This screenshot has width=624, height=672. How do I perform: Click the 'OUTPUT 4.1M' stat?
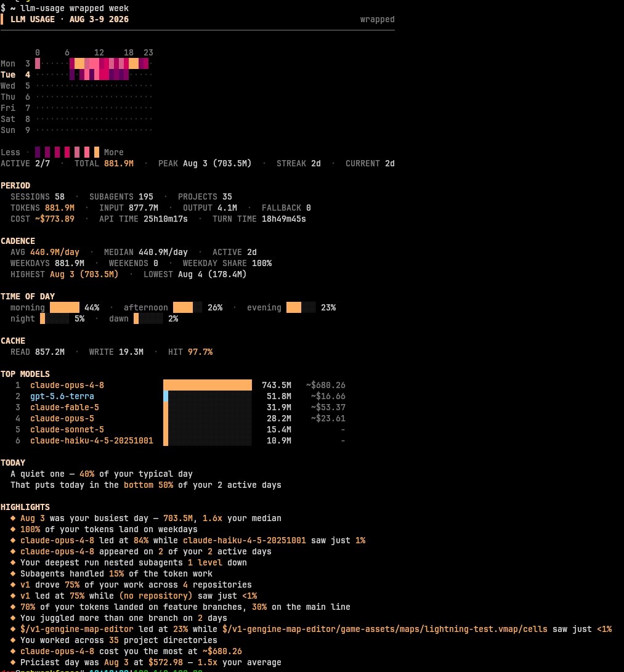[210, 208]
